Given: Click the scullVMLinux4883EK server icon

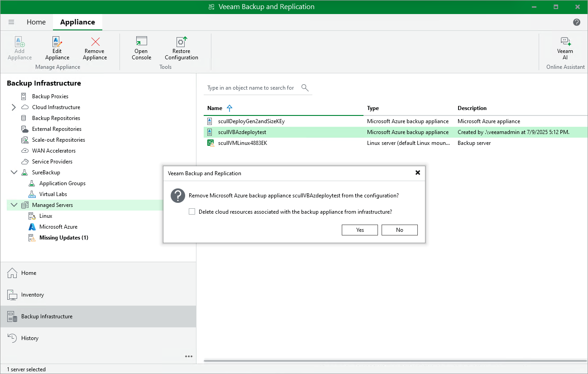Looking at the screenshot, I should 210,143.
